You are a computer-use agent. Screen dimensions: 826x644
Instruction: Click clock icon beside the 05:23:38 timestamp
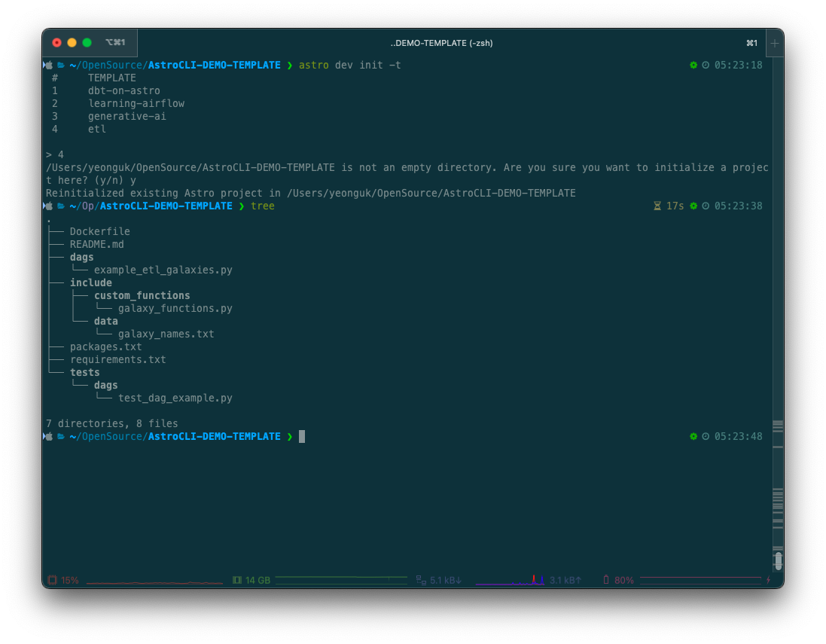[706, 206]
